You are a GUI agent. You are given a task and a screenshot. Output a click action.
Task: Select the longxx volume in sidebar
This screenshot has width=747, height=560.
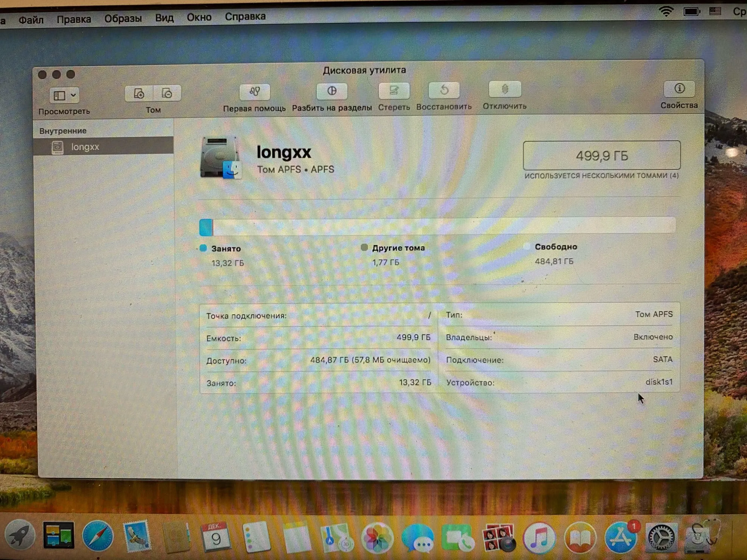[85, 147]
